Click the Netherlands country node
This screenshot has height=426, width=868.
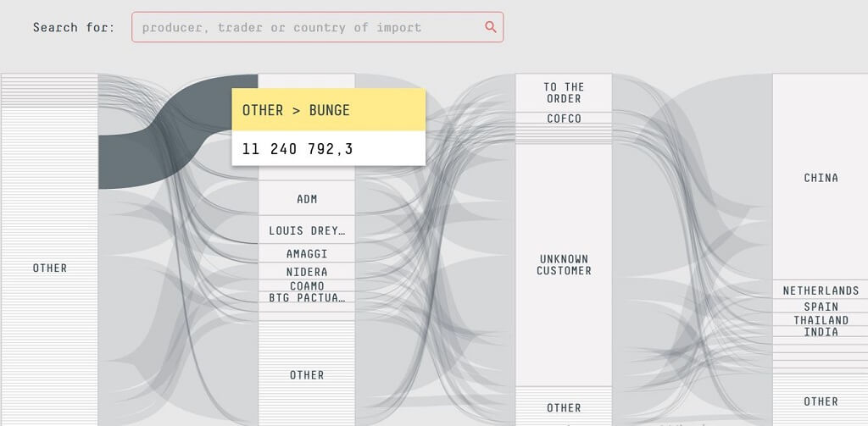[820, 290]
